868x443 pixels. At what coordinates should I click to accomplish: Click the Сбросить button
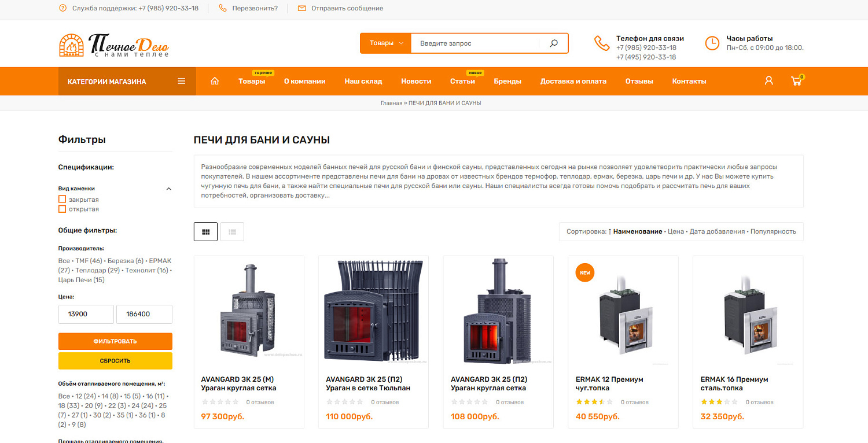pos(115,361)
